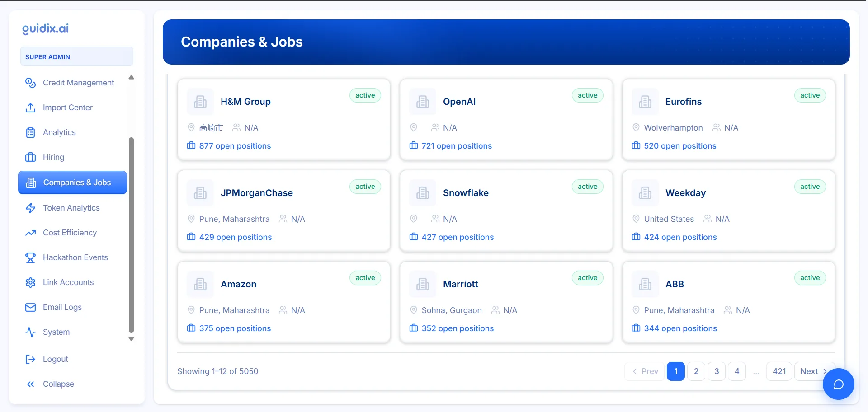The height and width of the screenshot is (412, 868).
Task: Open the 424 open positions link for Weekday
Action: [x=680, y=237]
